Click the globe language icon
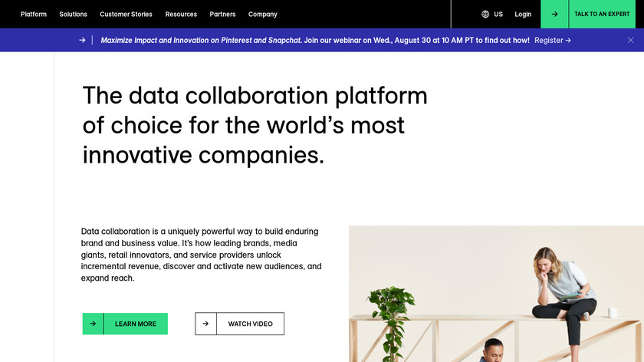The width and height of the screenshot is (644, 362). pyautogui.click(x=485, y=14)
